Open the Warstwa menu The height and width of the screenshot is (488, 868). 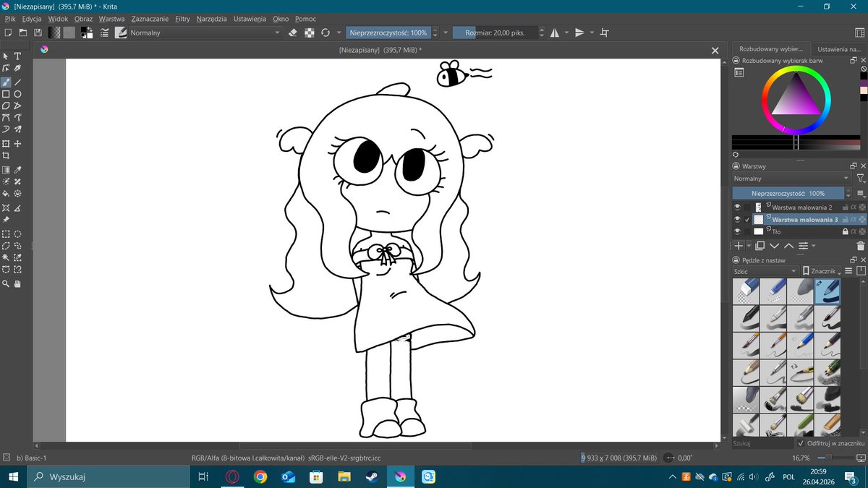coord(111,19)
